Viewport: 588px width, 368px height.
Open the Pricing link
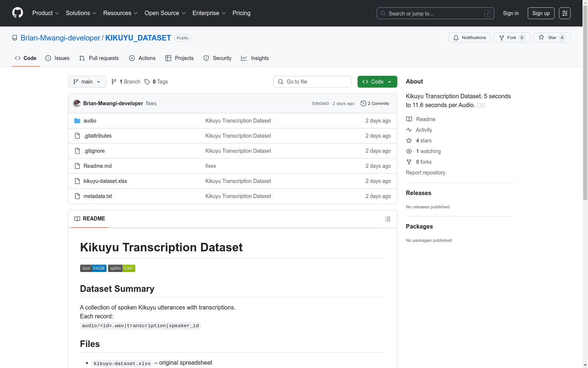coord(241,13)
